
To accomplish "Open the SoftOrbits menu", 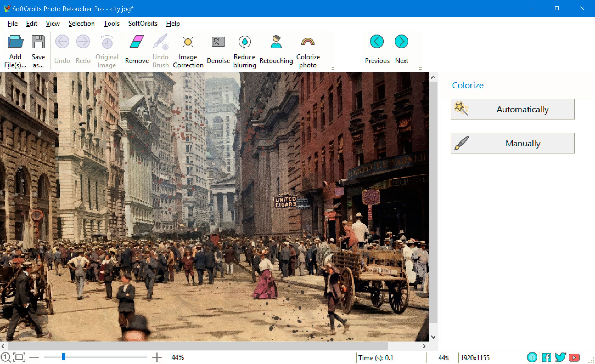I will pyautogui.click(x=143, y=24).
